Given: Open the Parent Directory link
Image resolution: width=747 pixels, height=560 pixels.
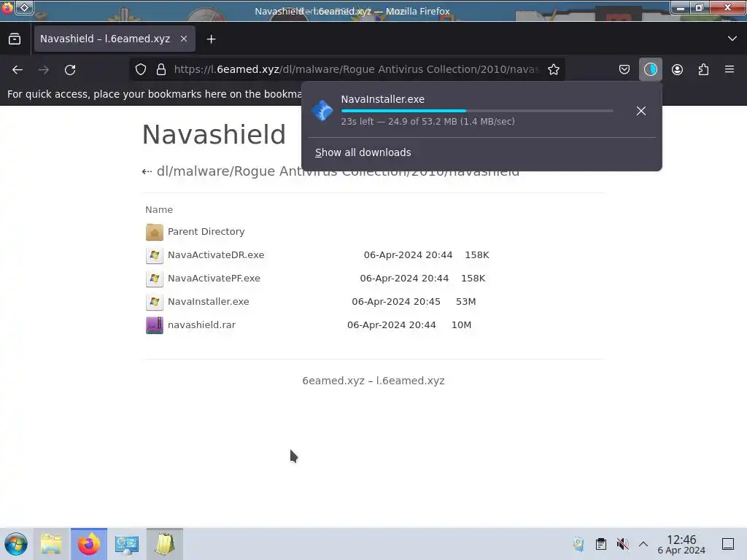Looking at the screenshot, I should (206, 231).
